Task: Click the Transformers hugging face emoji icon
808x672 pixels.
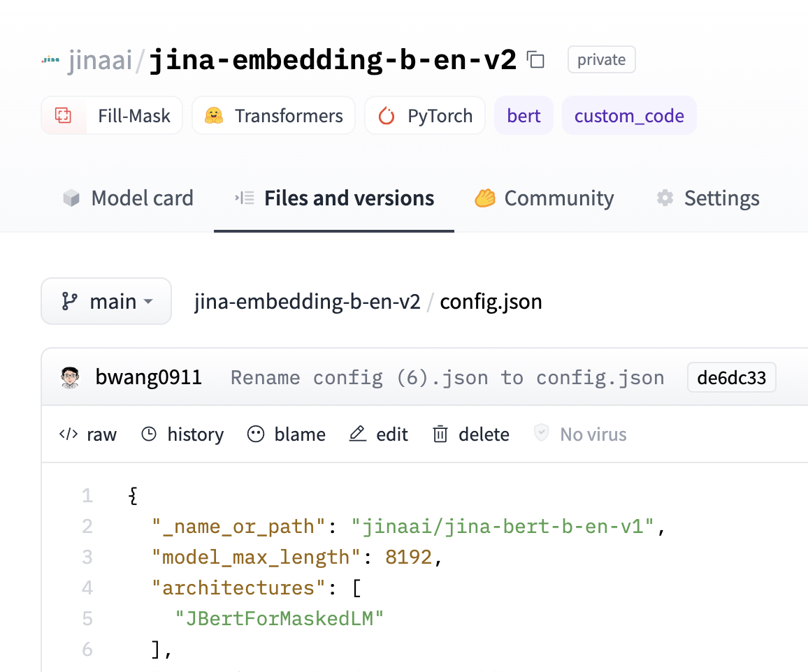Action: point(214,115)
